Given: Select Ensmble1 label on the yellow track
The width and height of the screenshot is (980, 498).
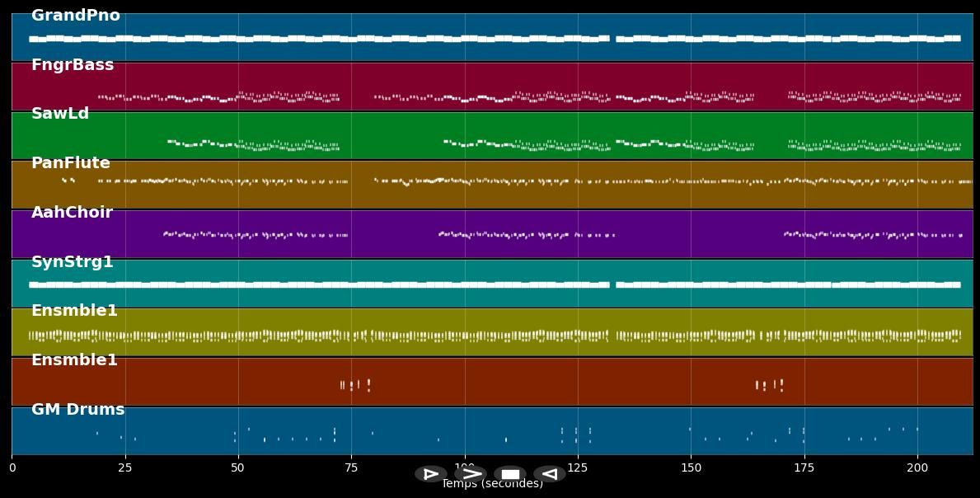Looking at the screenshot, I should [x=74, y=311].
